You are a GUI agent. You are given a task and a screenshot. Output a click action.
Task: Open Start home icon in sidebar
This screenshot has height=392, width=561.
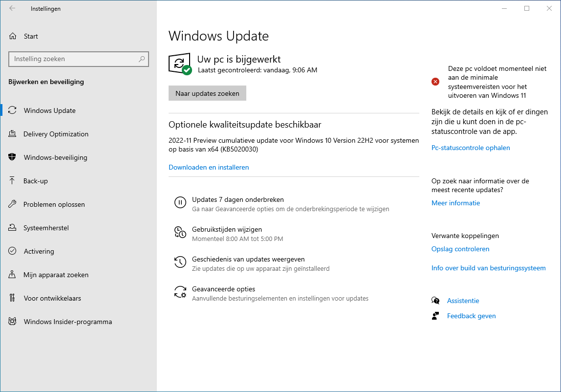pos(13,36)
